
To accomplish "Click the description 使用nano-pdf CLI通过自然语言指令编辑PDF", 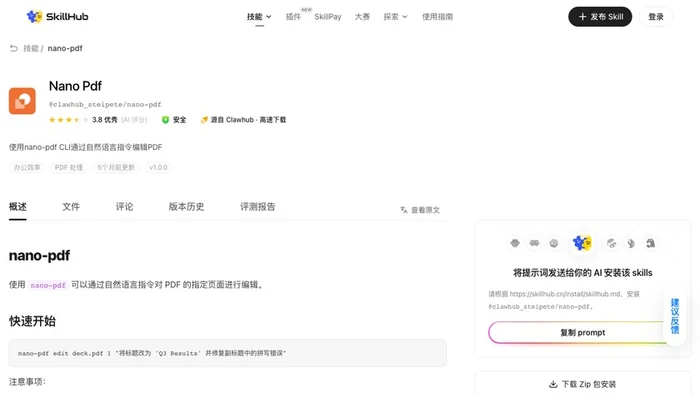I will [x=85, y=147].
